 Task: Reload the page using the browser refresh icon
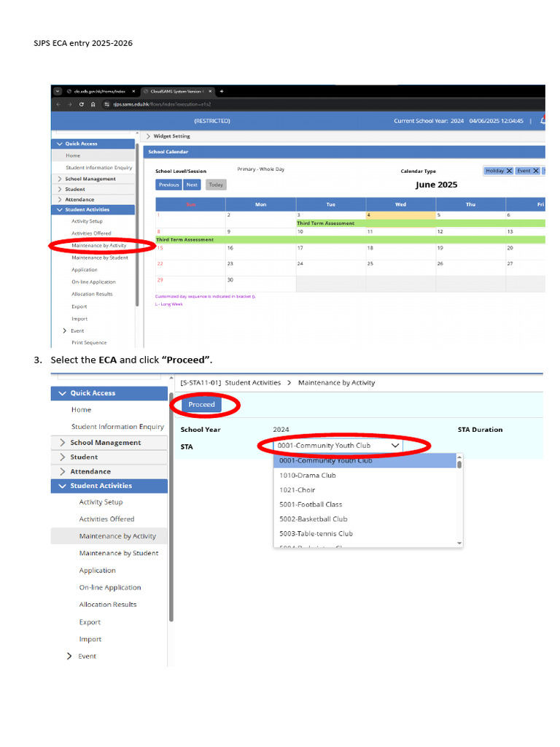point(82,104)
